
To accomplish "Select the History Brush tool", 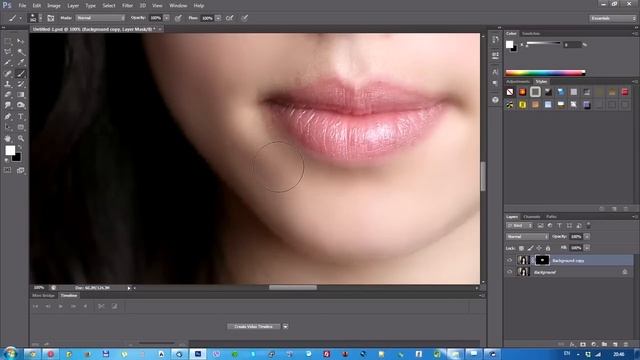I will click(20, 84).
